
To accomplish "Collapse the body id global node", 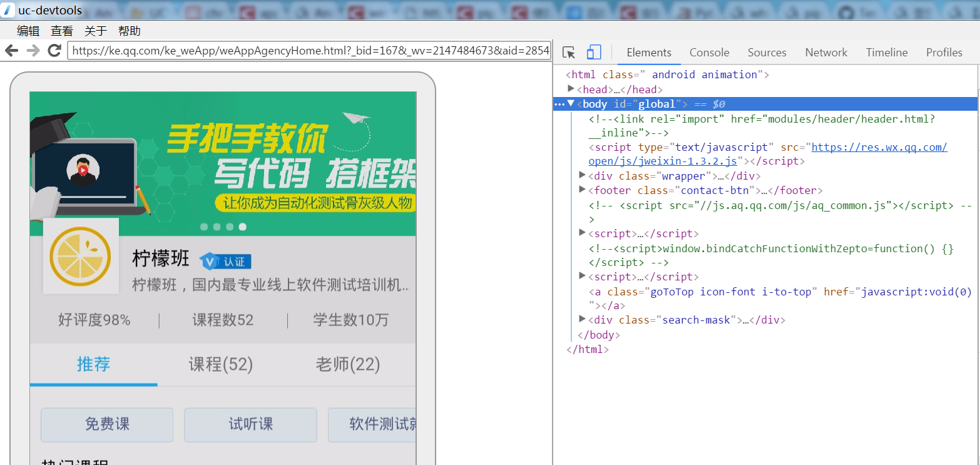I will (x=571, y=103).
